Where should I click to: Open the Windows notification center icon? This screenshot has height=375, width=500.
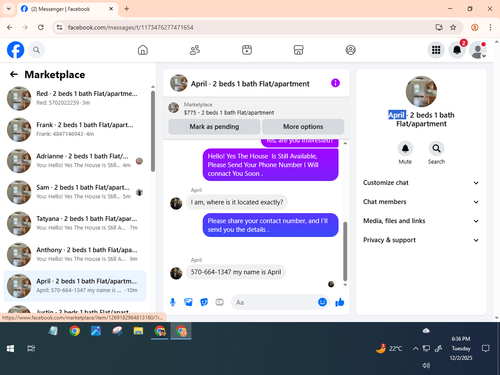point(486,349)
